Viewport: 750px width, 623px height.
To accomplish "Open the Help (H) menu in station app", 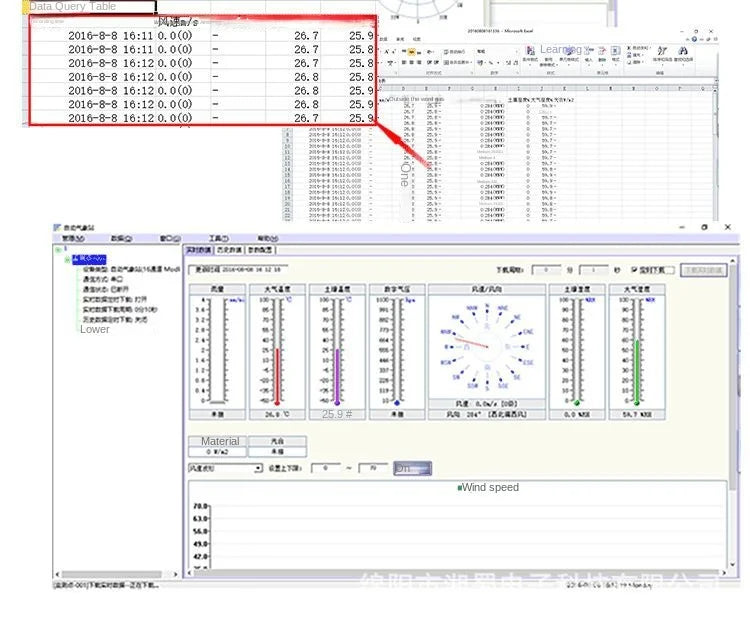I will [268, 238].
